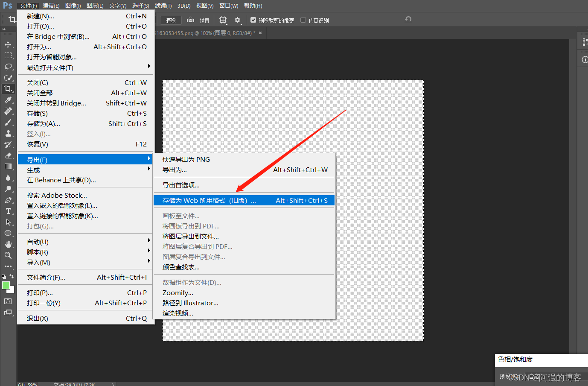Open the info panel icon at right
This screenshot has height=386, width=588.
point(585,60)
